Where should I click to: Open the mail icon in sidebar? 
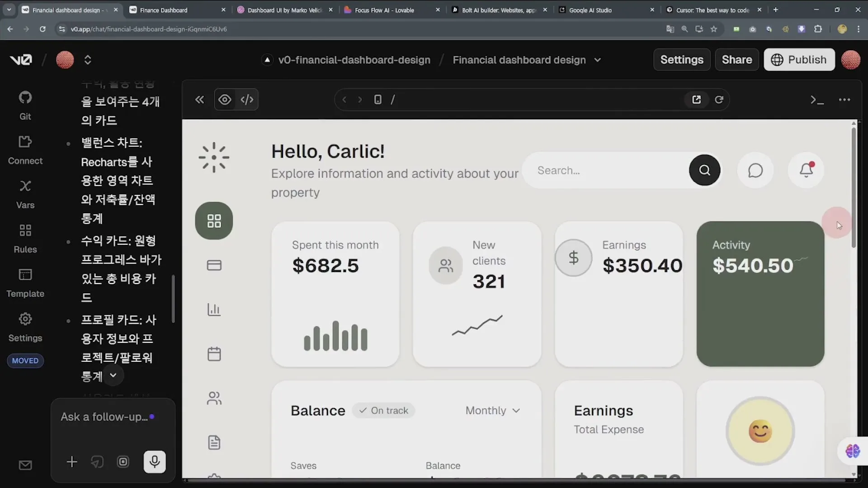[x=25, y=465]
